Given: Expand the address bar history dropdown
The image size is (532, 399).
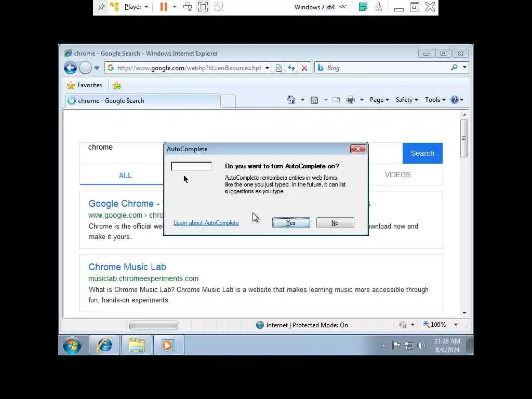Looking at the screenshot, I should pyautogui.click(x=268, y=68).
